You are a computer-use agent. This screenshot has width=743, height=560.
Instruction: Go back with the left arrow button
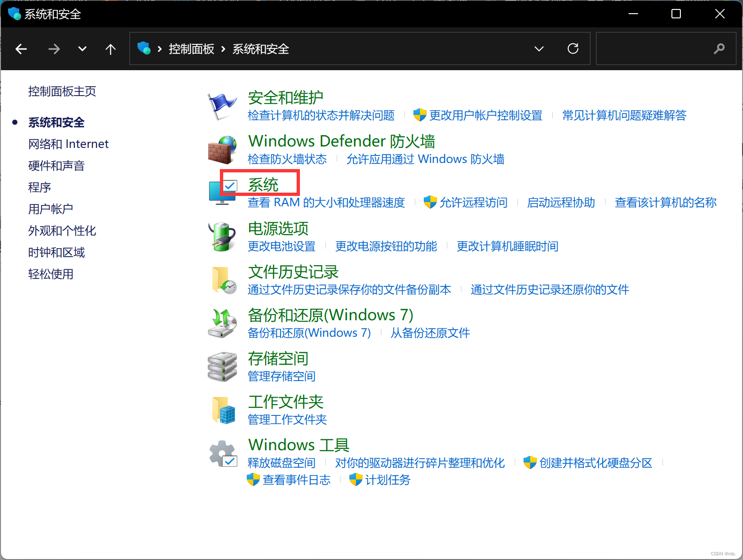tap(21, 49)
